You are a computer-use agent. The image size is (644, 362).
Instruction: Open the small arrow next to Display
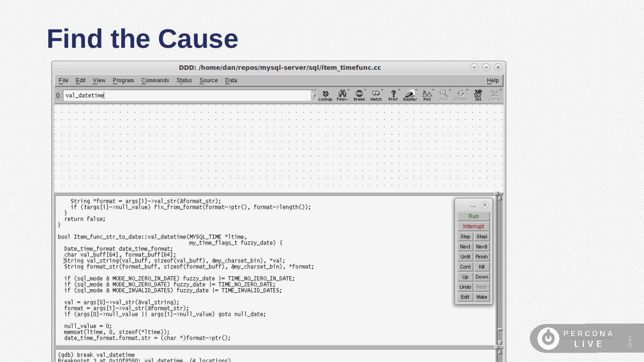point(416,90)
